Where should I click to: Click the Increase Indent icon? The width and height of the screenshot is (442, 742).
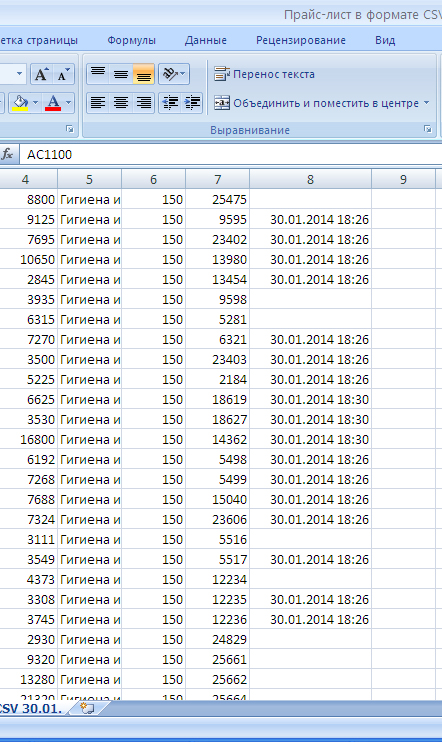[192, 103]
